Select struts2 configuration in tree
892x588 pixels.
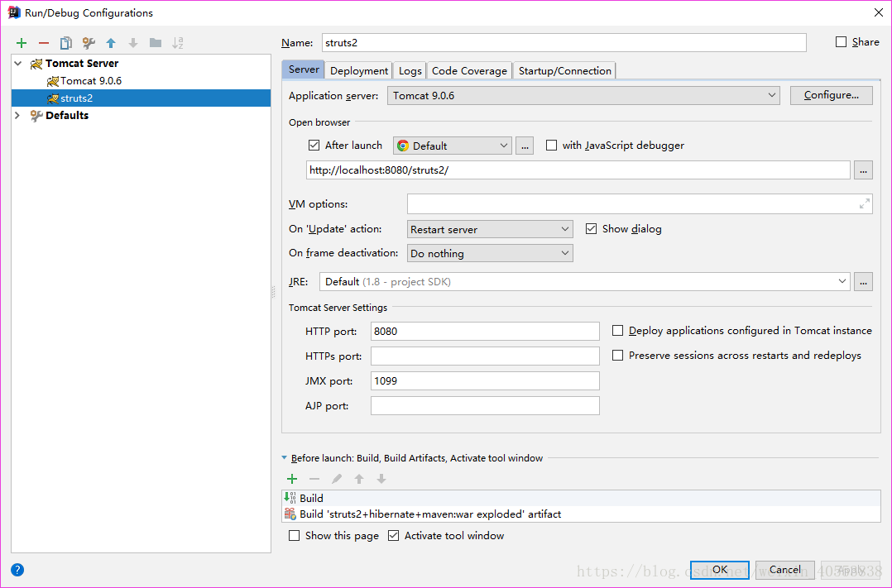[x=141, y=98]
